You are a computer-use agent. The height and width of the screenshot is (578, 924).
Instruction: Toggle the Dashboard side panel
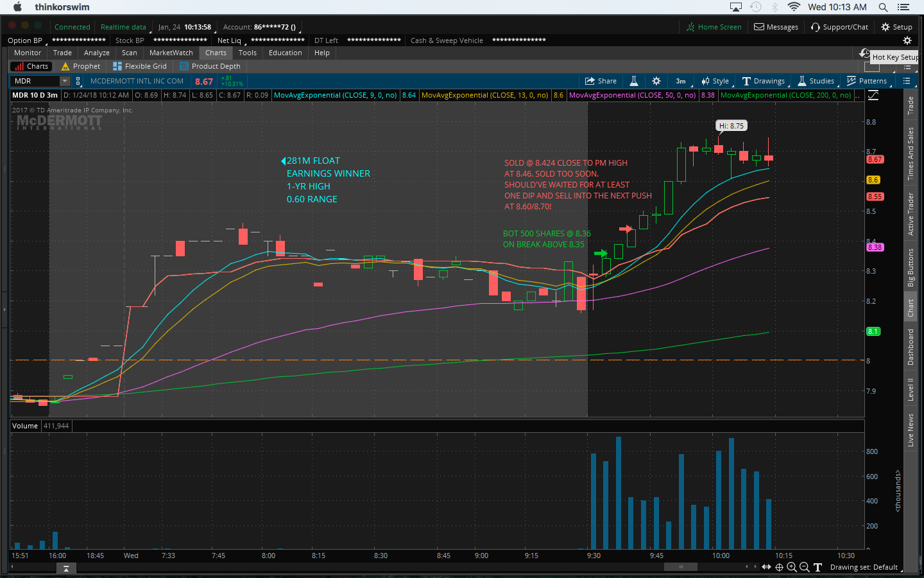click(x=910, y=347)
